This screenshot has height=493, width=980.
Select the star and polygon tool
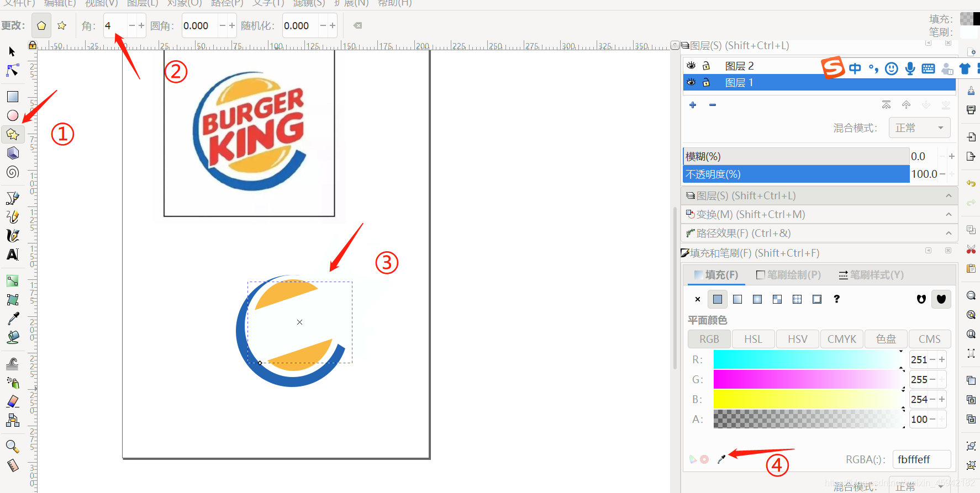coord(12,134)
